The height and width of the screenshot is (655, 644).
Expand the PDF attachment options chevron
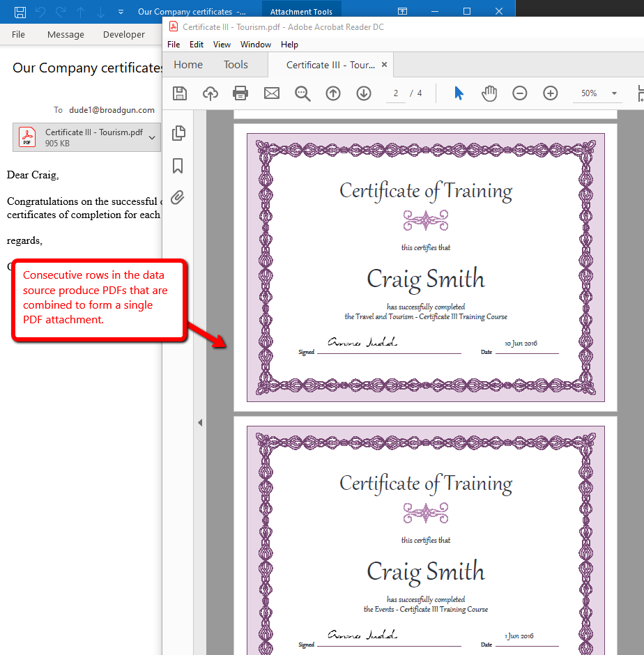(x=152, y=137)
